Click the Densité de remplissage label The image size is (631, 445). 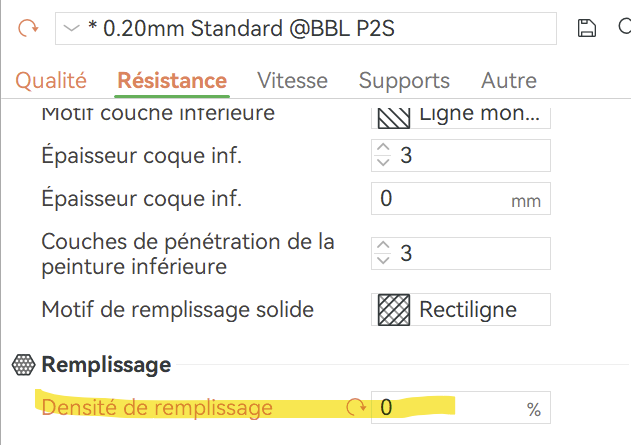tap(157, 407)
